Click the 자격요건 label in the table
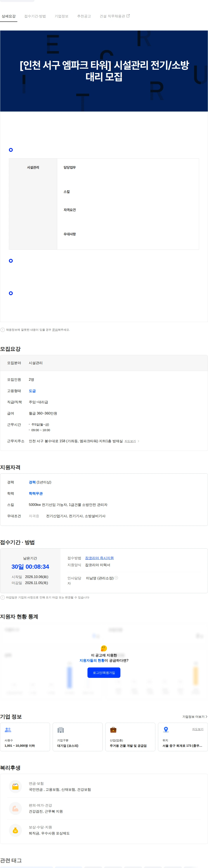This screenshot has width=208, height=868. [70, 210]
